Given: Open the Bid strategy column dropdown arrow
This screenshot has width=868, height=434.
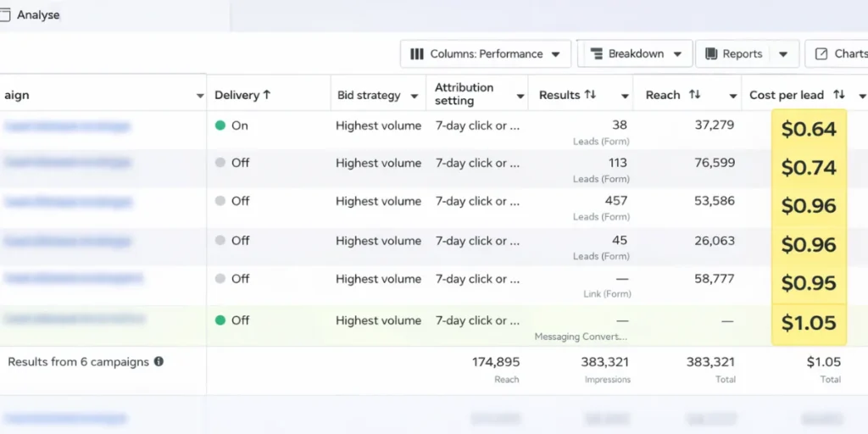Looking at the screenshot, I should (414, 97).
